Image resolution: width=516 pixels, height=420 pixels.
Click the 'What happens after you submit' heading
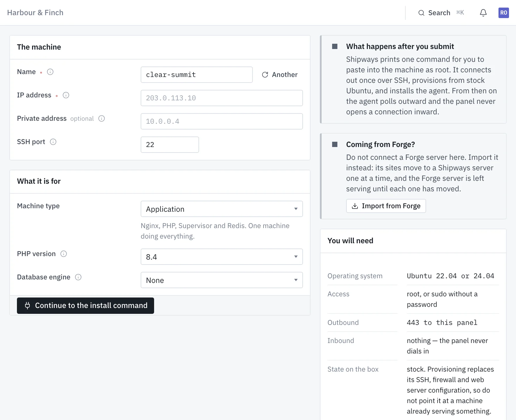tap(400, 46)
